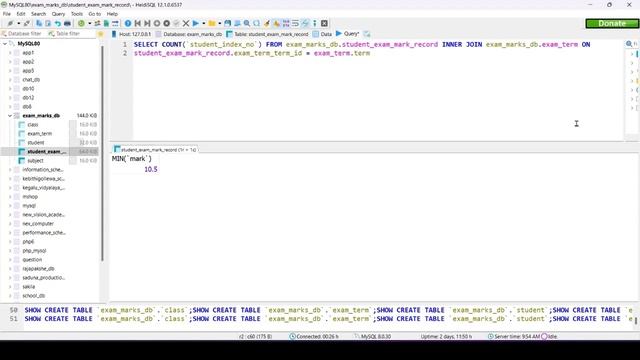Click the MIN(`mark`) column header
Viewport: 640px width, 360px height.
tap(132, 158)
